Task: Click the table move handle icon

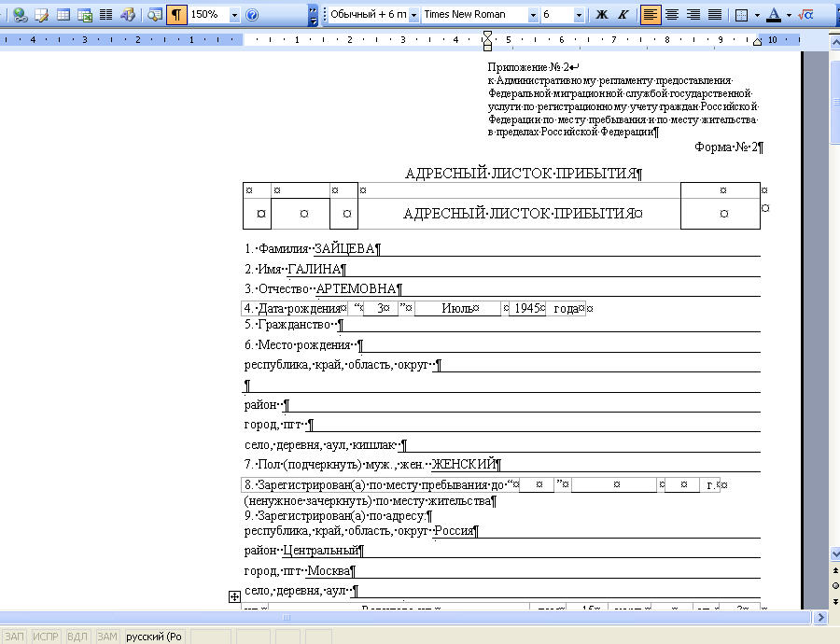Action: [234, 596]
